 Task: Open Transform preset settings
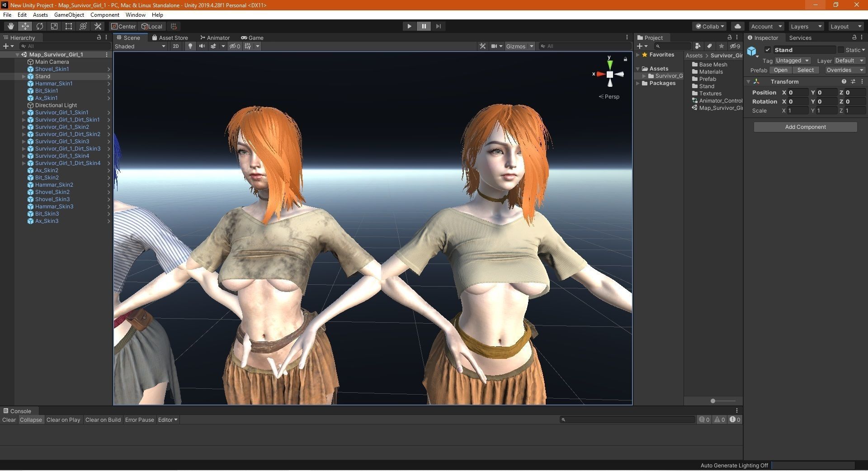[853, 81]
